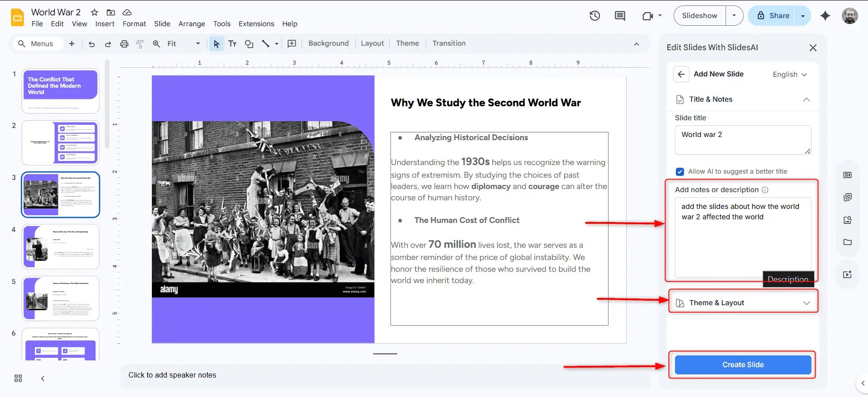
Task: Select the line tool
Action: [266, 44]
